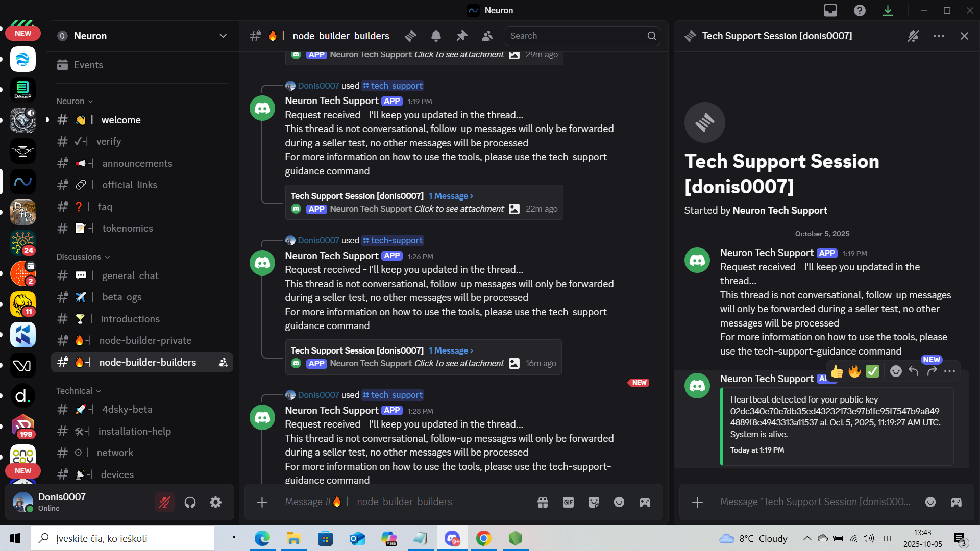The image size is (980, 551).
Task: Add thumbs up reaction to message
Action: point(837,371)
